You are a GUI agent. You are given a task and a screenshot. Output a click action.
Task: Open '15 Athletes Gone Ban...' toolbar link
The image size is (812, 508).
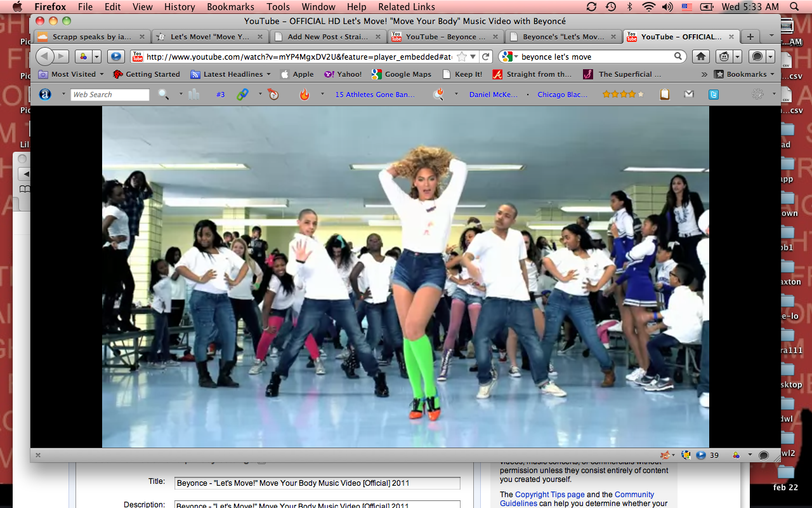[x=374, y=95]
